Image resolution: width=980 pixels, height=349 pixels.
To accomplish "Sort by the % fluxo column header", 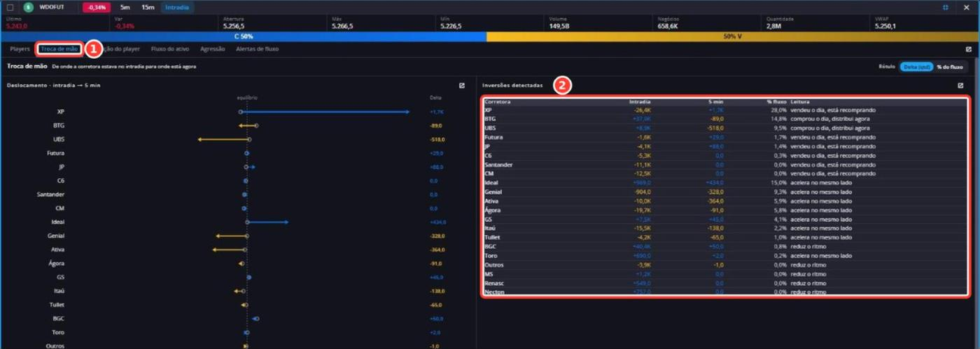I will 776,102.
